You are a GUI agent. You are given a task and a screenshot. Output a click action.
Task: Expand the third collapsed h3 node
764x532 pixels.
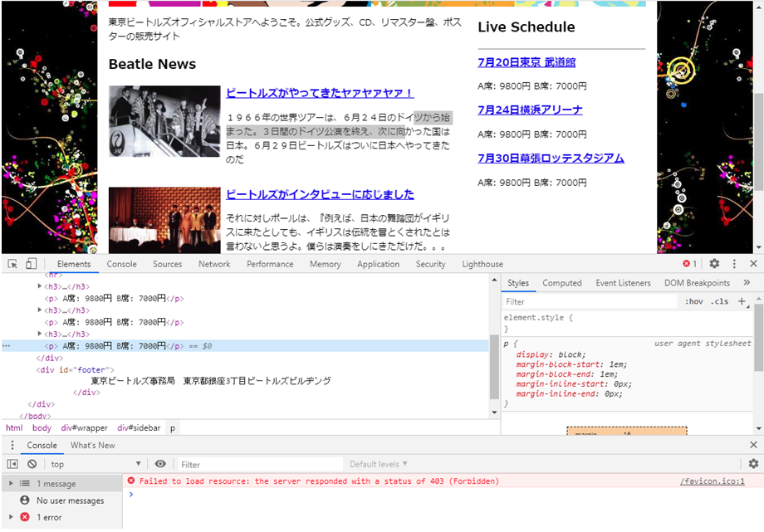tap(40, 334)
